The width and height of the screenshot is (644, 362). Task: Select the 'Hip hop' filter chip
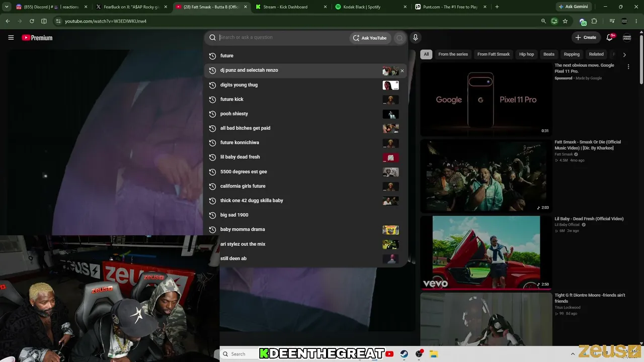(x=526, y=54)
